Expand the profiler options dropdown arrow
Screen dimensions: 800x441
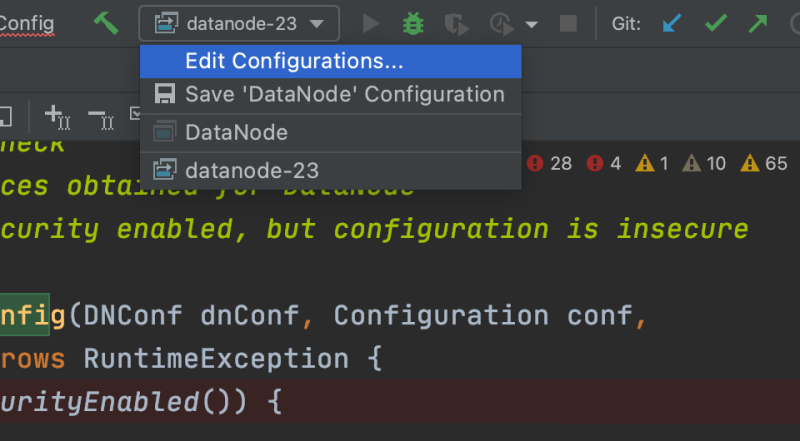[x=531, y=24]
